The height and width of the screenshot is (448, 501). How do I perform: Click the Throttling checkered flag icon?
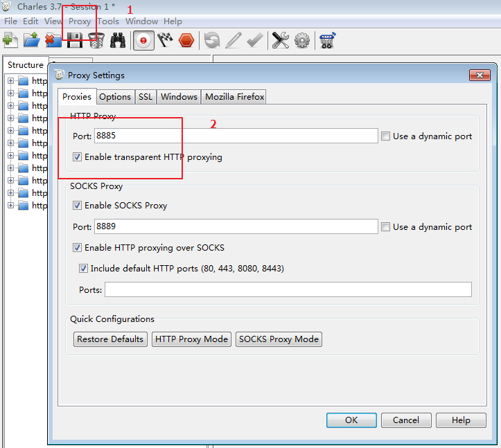pyautogui.click(x=165, y=41)
